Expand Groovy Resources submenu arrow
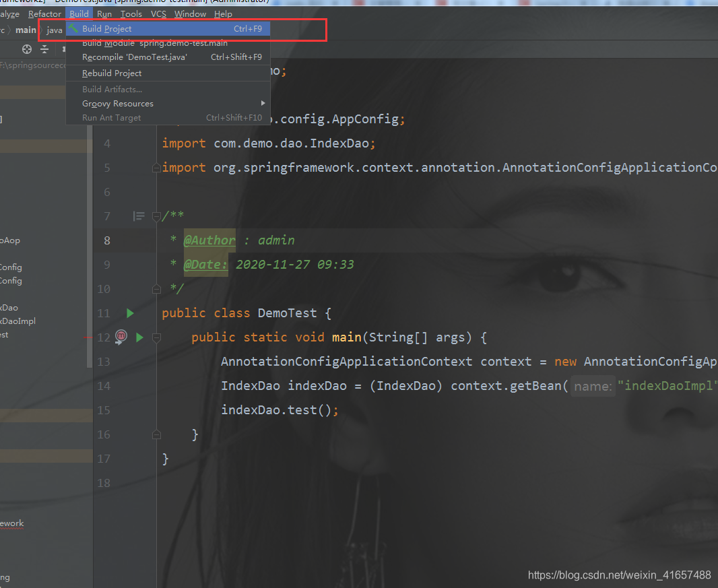Screen dimensions: 718x588 pos(263,104)
